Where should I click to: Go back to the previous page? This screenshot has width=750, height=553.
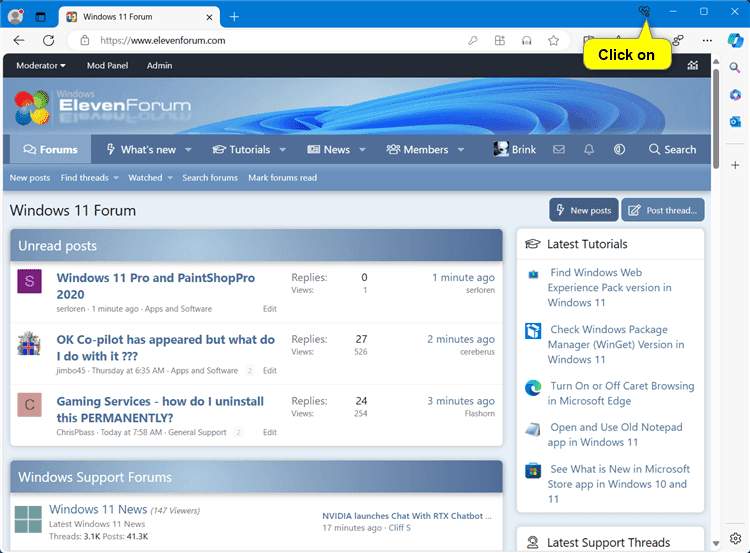[19, 41]
